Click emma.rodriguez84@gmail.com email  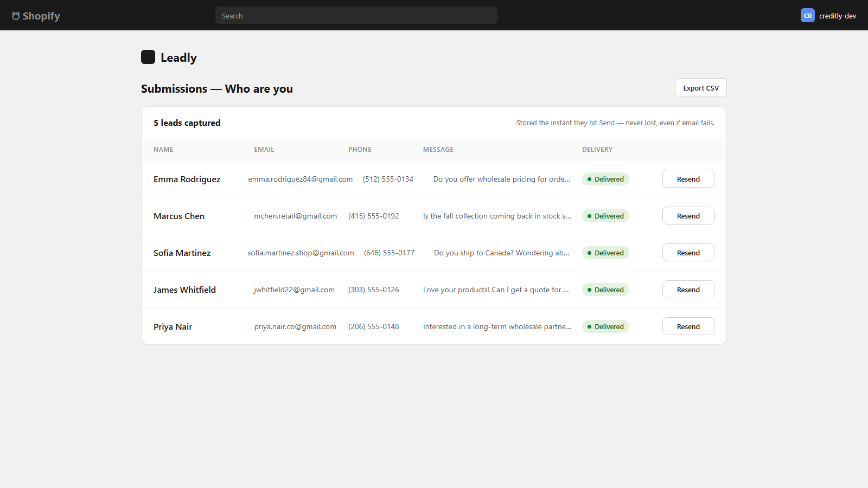(301, 179)
